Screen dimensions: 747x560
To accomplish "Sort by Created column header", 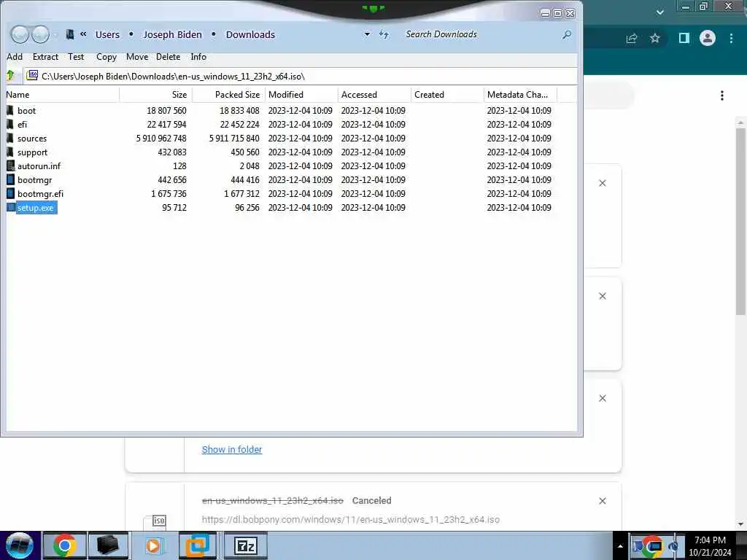I will (x=447, y=94).
